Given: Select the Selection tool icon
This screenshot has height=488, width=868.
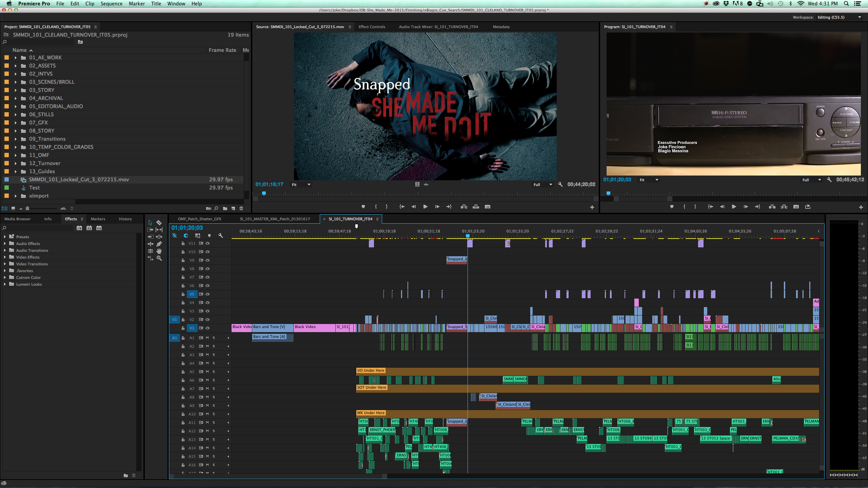Looking at the screenshot, I should (x=150, y=223).
